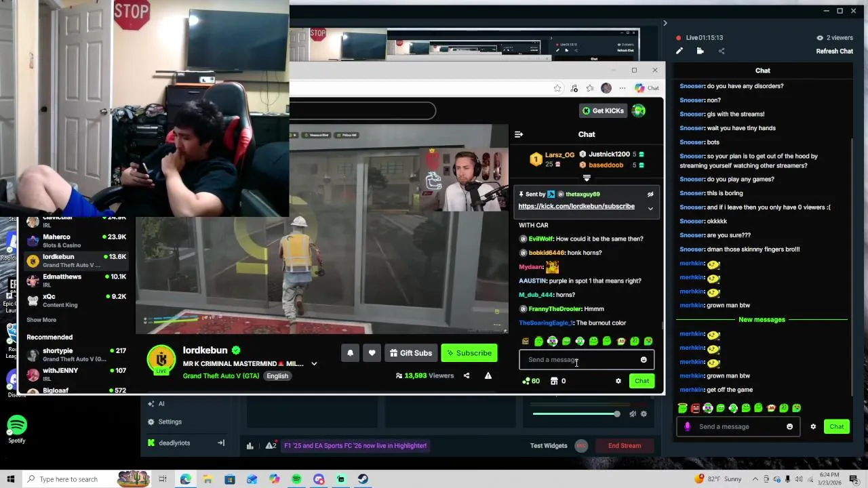Click the pencil edit icon under the Live timer
Screen dimensions: 868x488
[x=679, y=51]
